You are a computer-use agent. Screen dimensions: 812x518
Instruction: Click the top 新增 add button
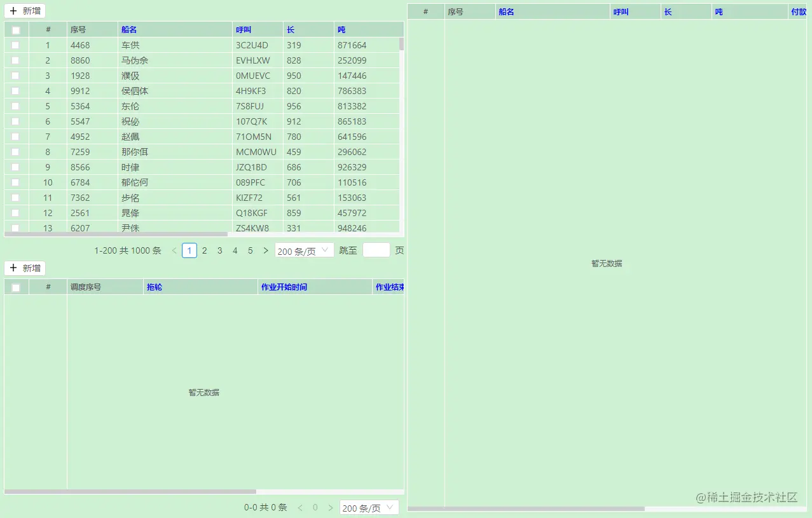pos(25,11)
